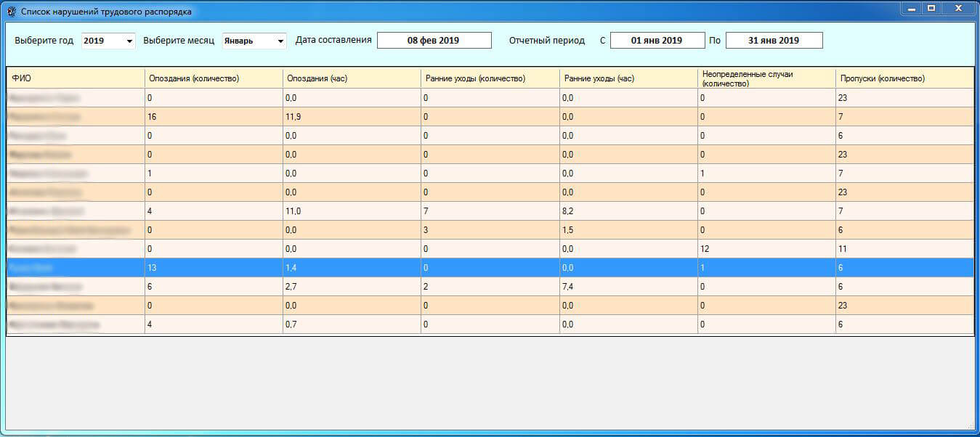Screen dimensions: 980x437
Task: Select the highlighted late hours cell 1,4
Action: [352, 268]
